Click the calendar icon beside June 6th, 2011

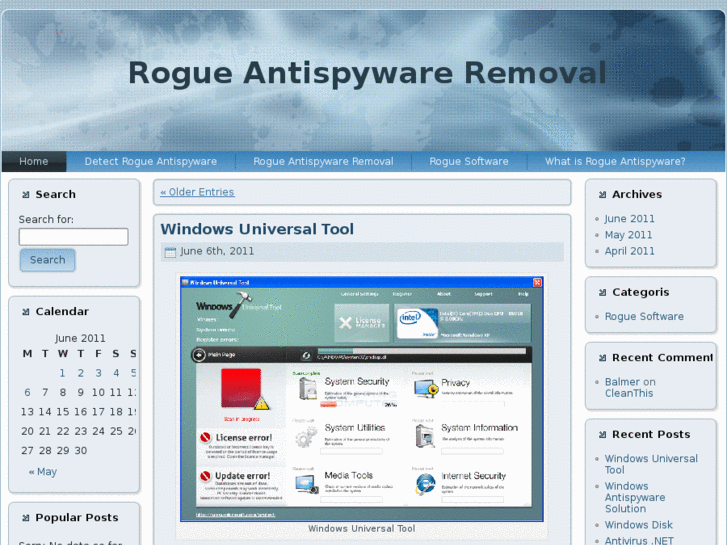click(x=170, y=252)
